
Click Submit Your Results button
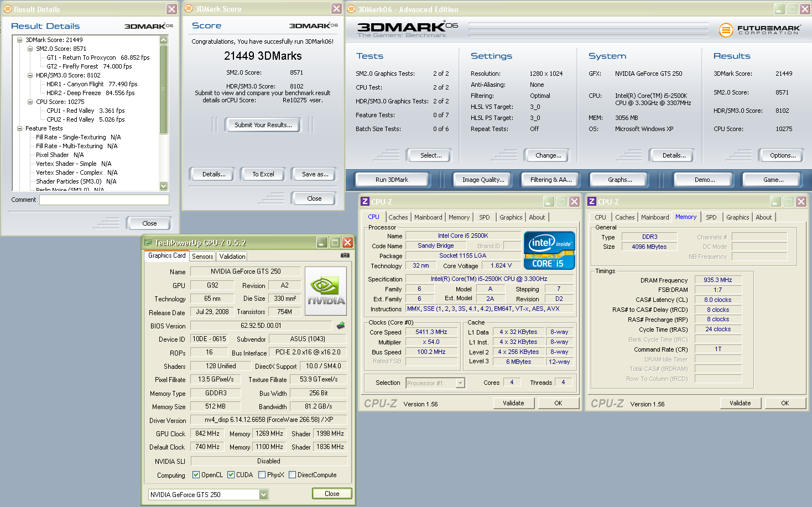coord(263,125)
